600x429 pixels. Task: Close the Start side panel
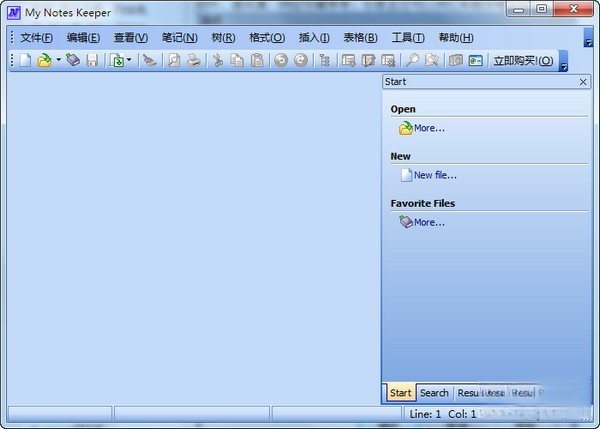pyautogui.click(x=583, y=82)
